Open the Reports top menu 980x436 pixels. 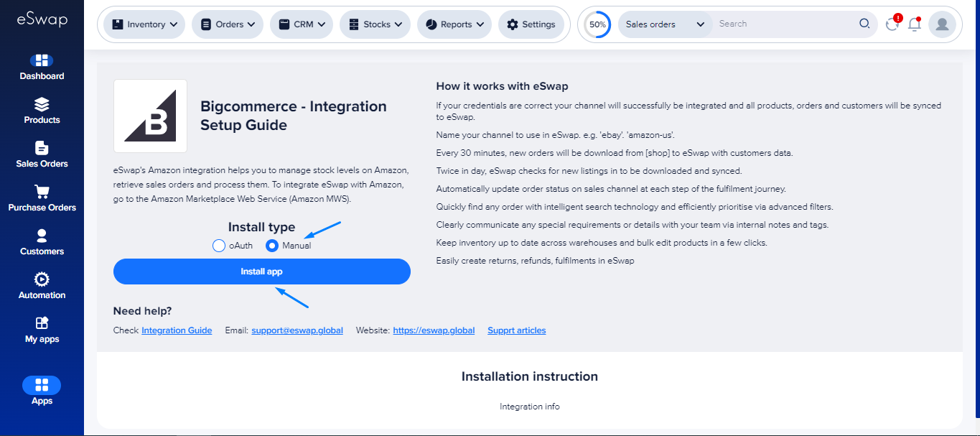[x=454, y=24]
